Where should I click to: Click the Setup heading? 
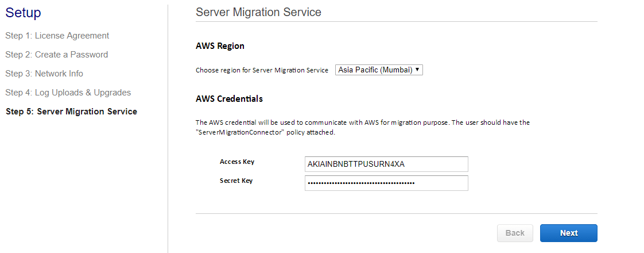23,13
